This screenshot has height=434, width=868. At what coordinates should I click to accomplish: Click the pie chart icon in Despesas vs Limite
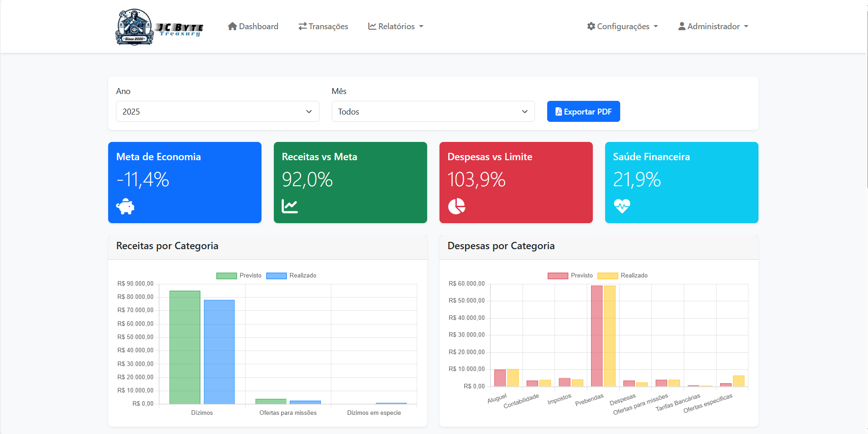[x=456, y=206]
